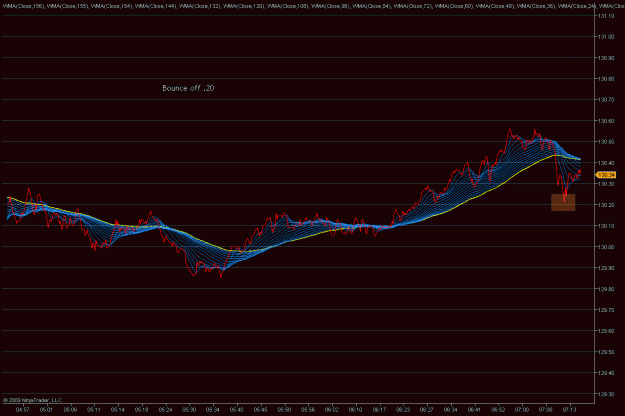
Task: Click the 130.70 price axis label
Action: point(606,100)
